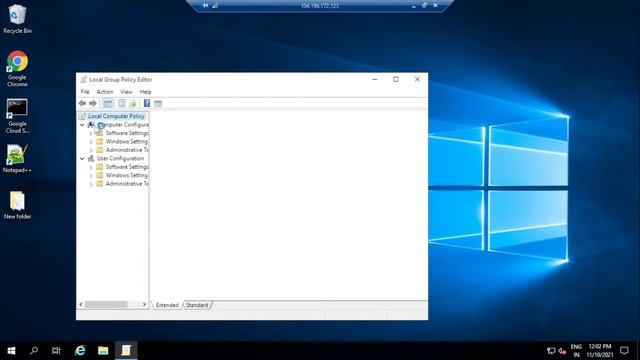The height and width of the screenshot is (360, 640).
Task: Minimize the remote desktop session from connection bar
Action: coord(414,6)
